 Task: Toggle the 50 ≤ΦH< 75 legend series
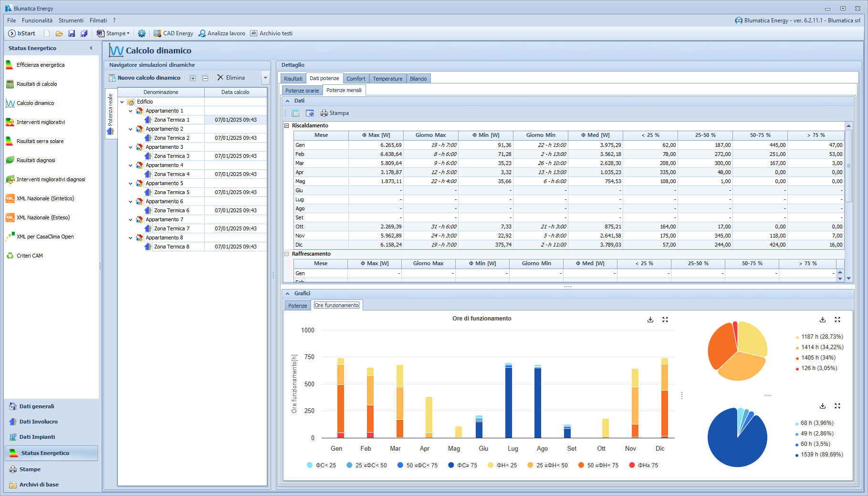598,465
